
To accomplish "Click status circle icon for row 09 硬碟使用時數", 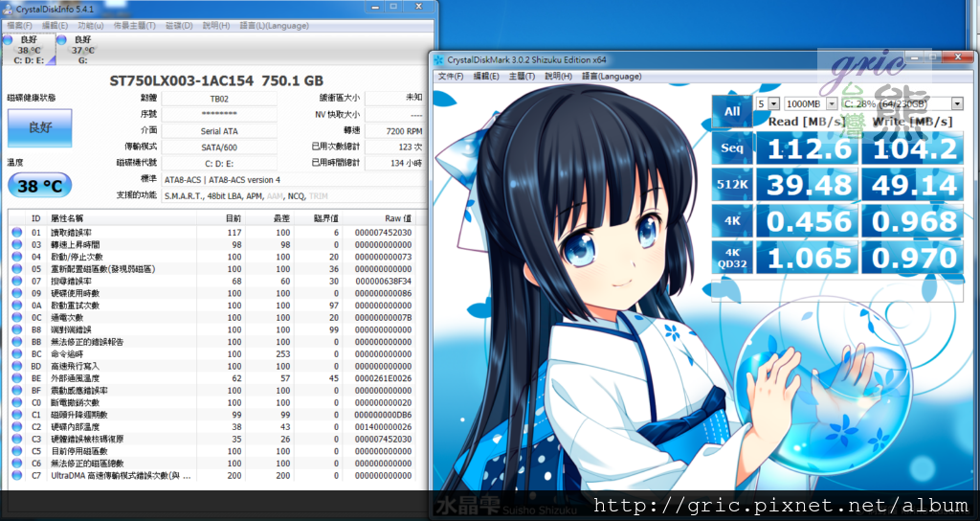I will pos(17,293).
